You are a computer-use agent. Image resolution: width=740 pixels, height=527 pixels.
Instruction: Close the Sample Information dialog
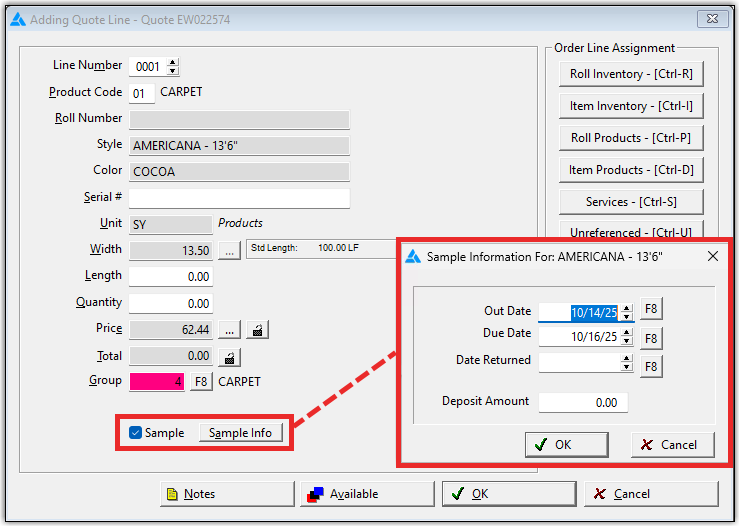coord(713,256)
